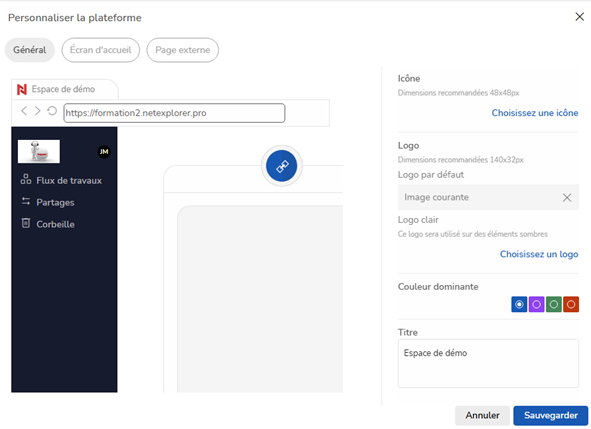Select the green dominant color
The width and height of the screenshot is (591, 429).
pyautogui.click(x=554, y=304)
